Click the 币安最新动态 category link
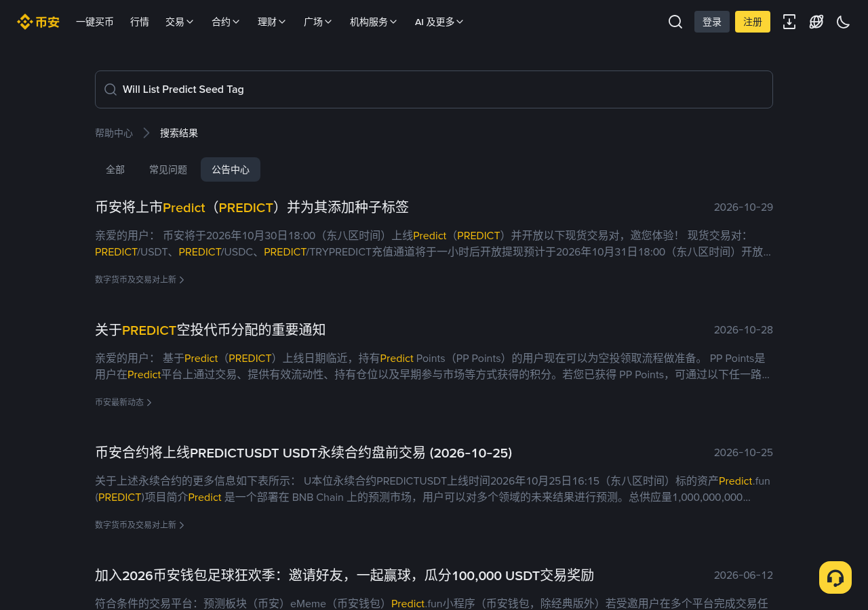Screen dimensions: 868x610 (123, 402)
